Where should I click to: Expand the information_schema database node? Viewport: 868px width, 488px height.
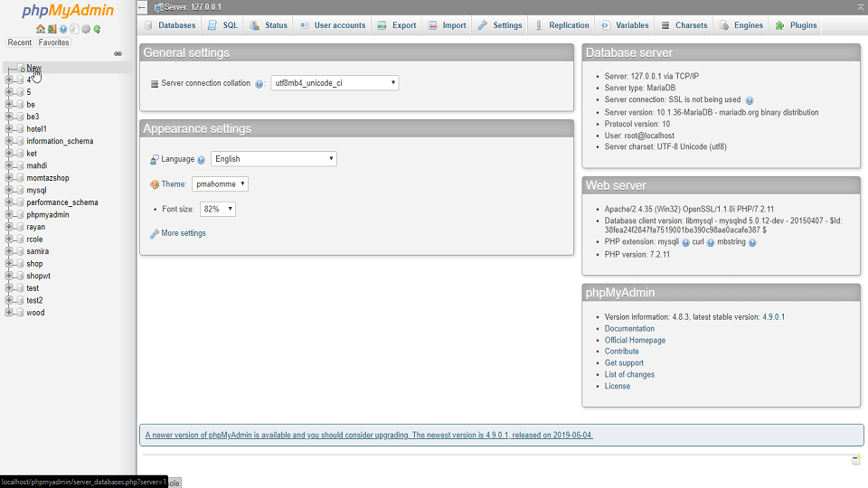pyautogui.click(x=9, y=141)
